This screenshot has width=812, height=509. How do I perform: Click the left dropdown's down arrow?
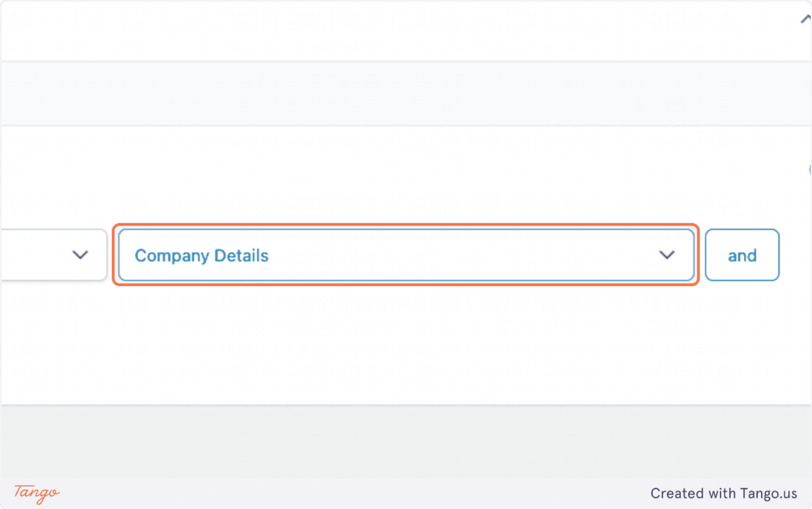point(80,255)
